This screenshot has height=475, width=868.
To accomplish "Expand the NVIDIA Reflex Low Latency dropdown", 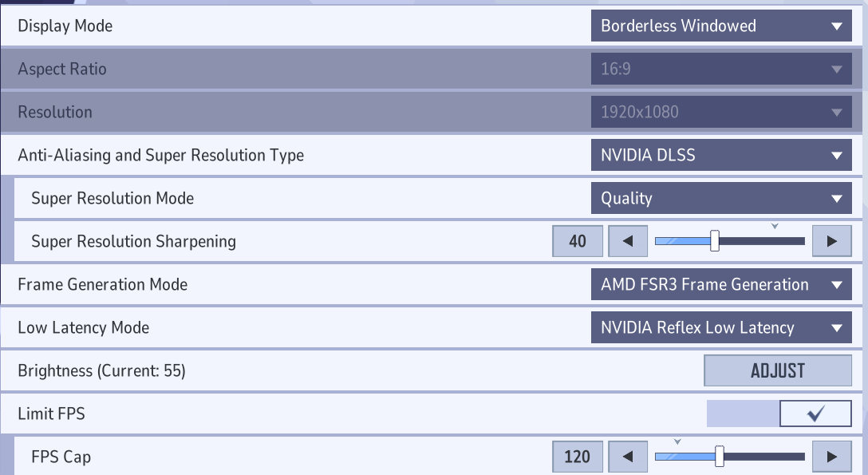I will 721,328.
